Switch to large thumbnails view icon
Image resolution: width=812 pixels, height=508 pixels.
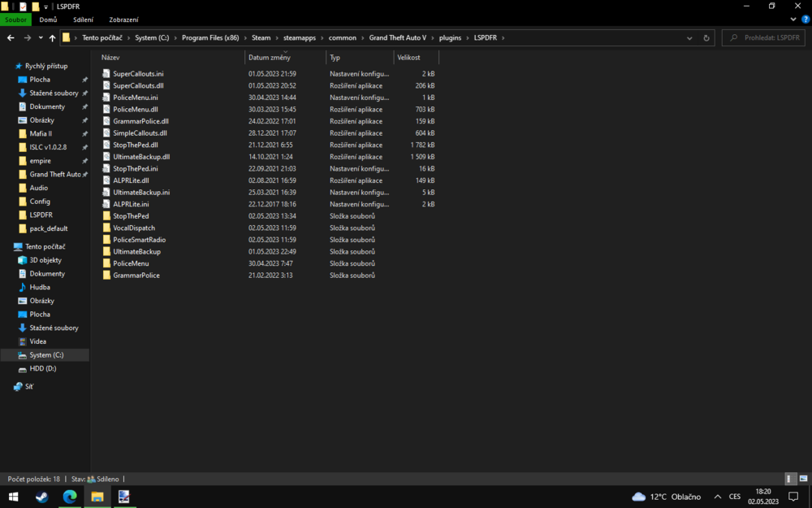803,479
